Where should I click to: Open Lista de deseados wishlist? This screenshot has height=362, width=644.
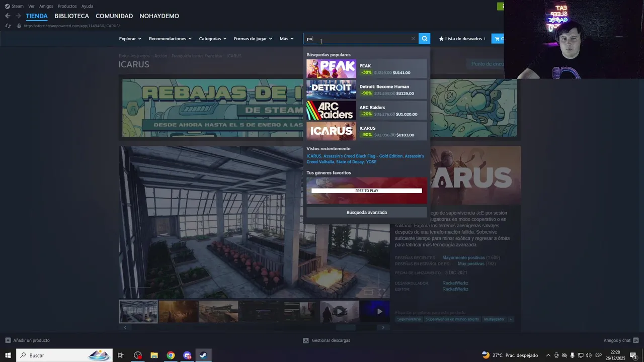pyautogui.click(x=462, y=39)
